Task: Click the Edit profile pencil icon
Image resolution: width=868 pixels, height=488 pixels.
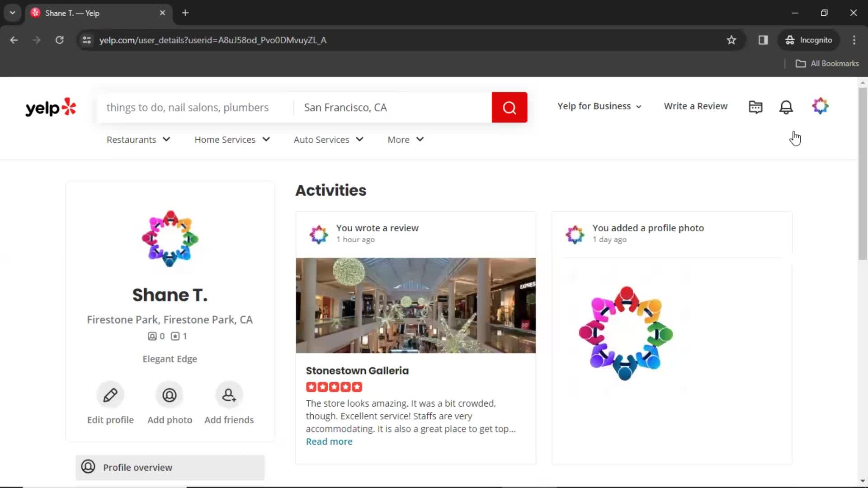Action: coord(110,394)
